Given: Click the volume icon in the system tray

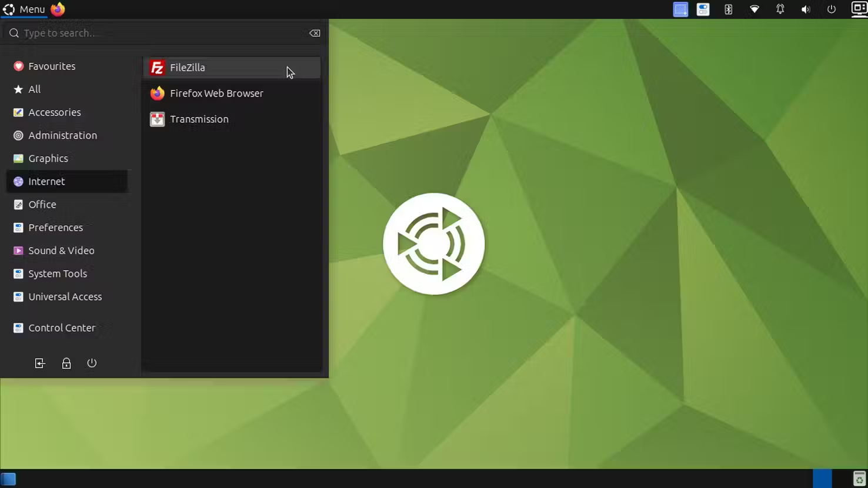Looking at the screenshot, I should coord(806,9).
